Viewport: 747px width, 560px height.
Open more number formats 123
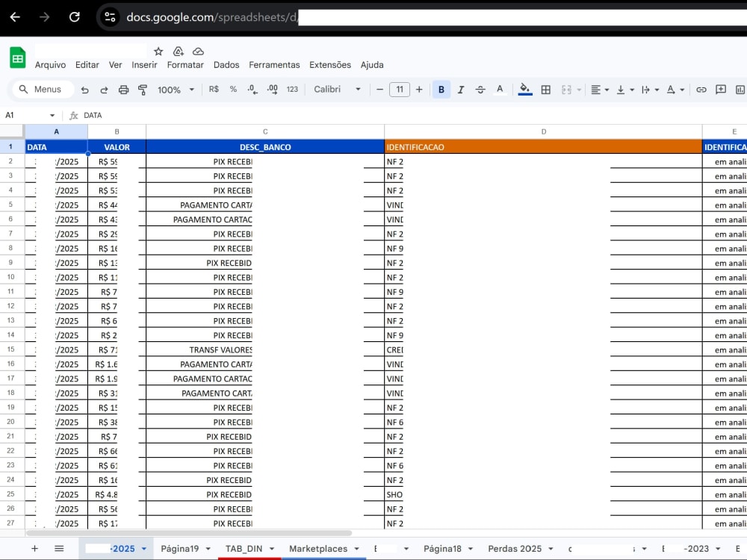(292, 89)
